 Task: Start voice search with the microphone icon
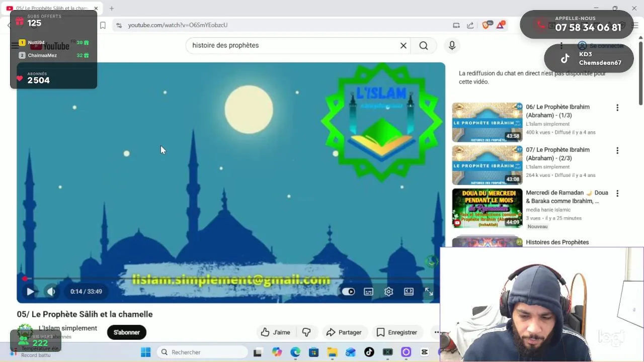[452, 46]
